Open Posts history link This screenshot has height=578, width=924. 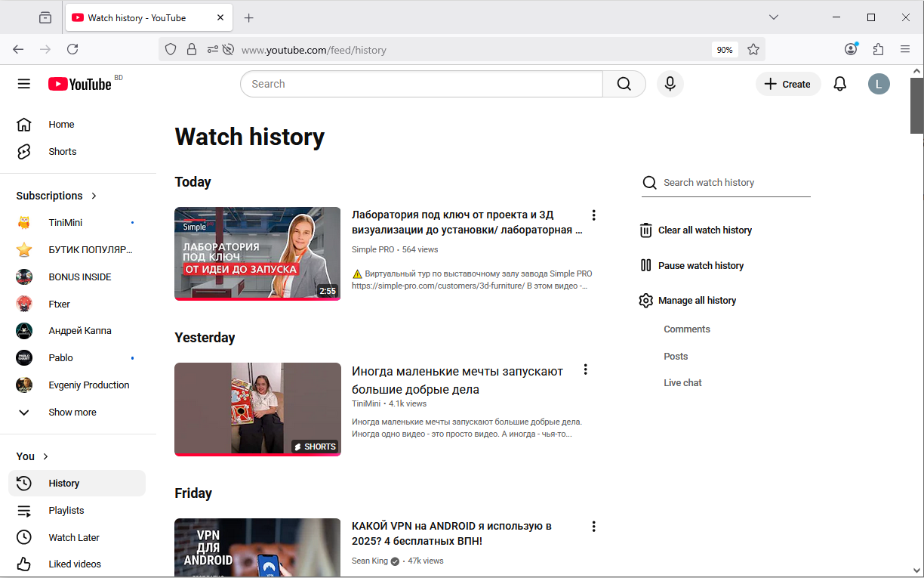click(x=676, y=357)
